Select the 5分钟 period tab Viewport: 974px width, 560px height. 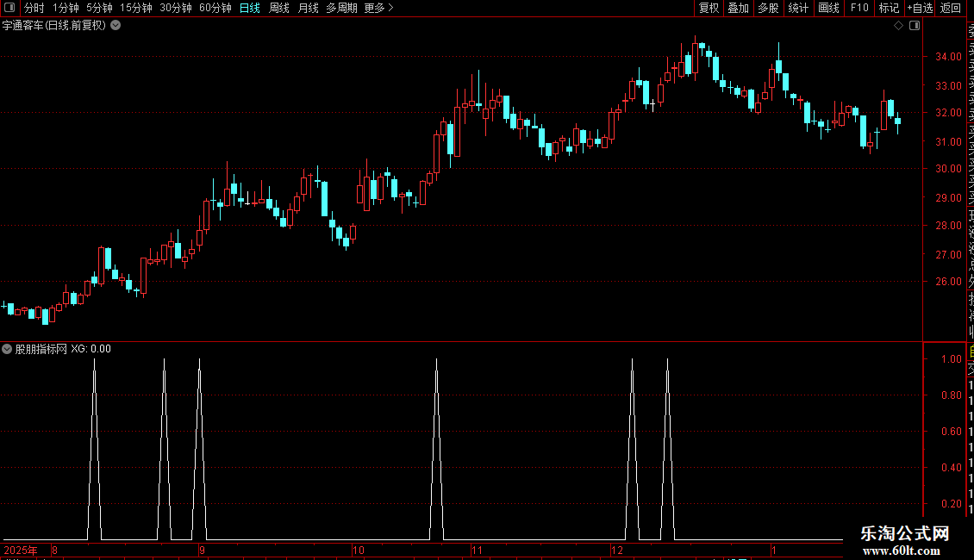point(99,8)
